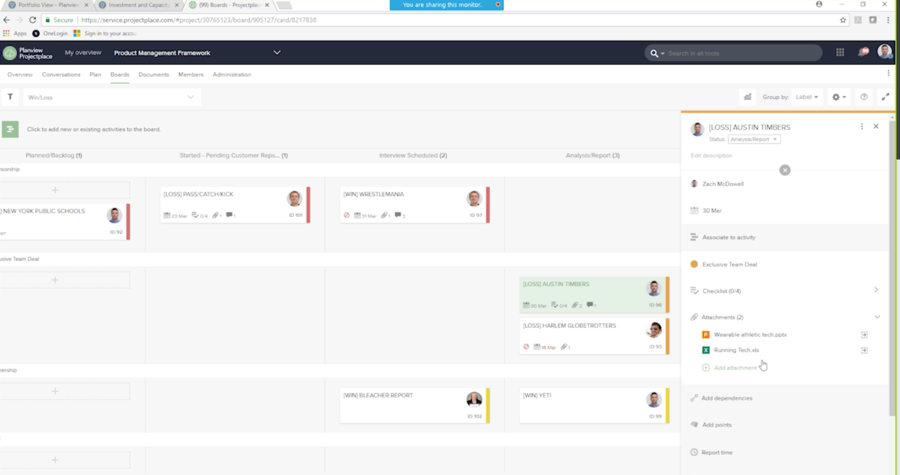Open the My overview link
The width and height of the screenshot is (900, 475).
[83, 52]
